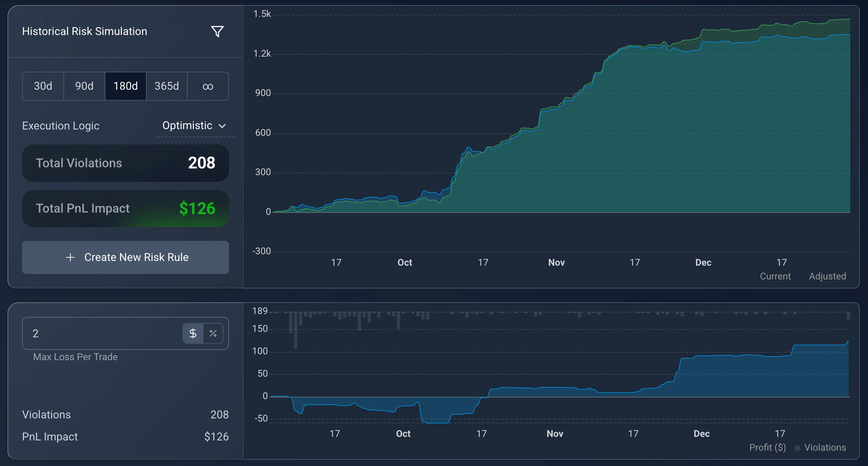Click the Execution Logic label
The width and height of the screenshot is (868, 466).
click(x=61, y=126)
